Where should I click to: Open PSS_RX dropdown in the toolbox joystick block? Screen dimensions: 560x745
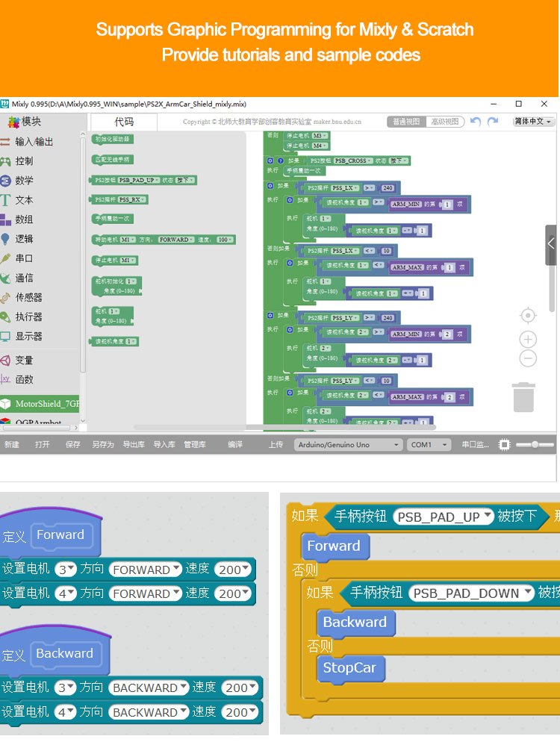point(132,199)
